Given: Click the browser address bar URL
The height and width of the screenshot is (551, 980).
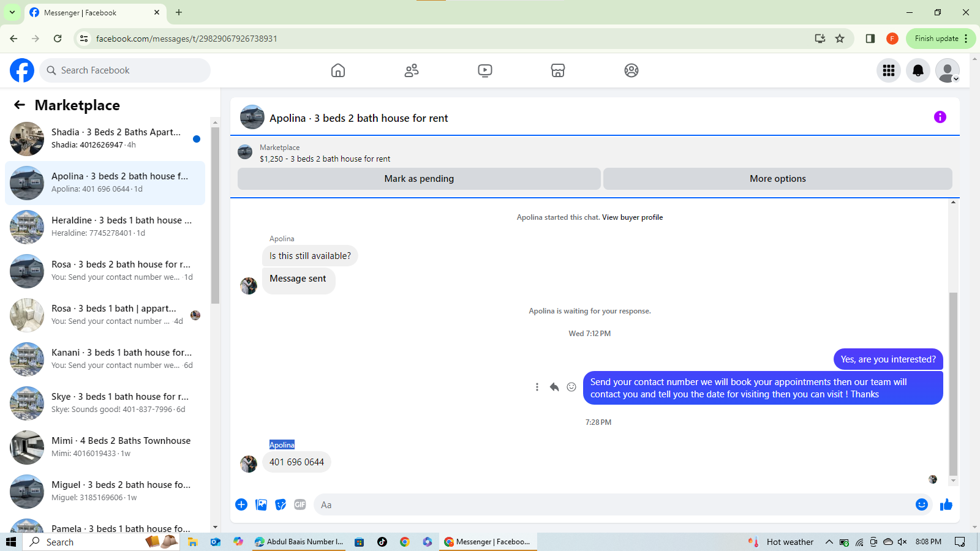Looking at the screenshot, I should coord(186,39).
